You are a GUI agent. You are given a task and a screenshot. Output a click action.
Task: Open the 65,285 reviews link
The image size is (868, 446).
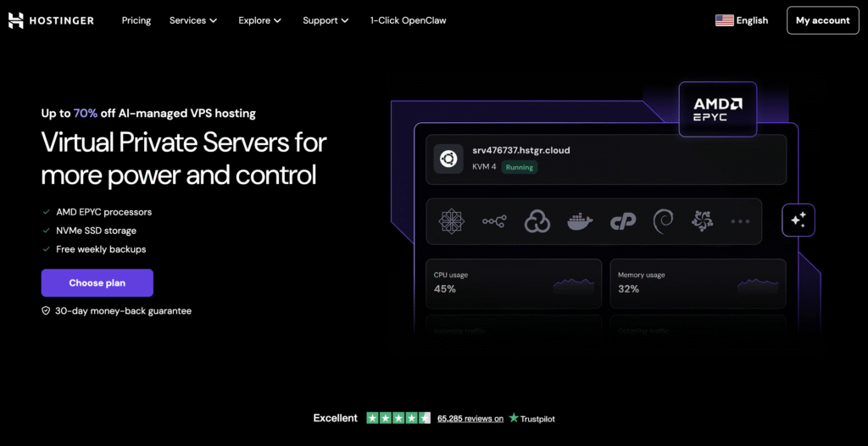click(470, 418)
